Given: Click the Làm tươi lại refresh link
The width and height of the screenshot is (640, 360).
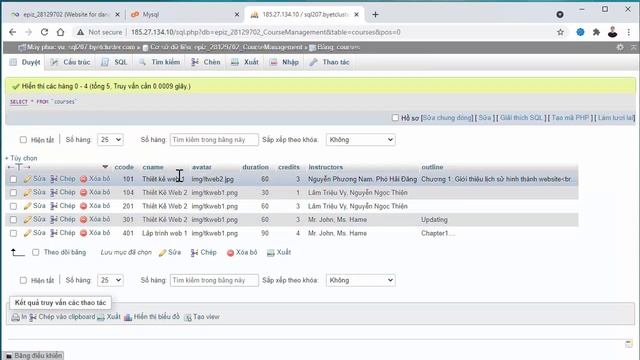Looking at the screenshot, I should 616,118.
